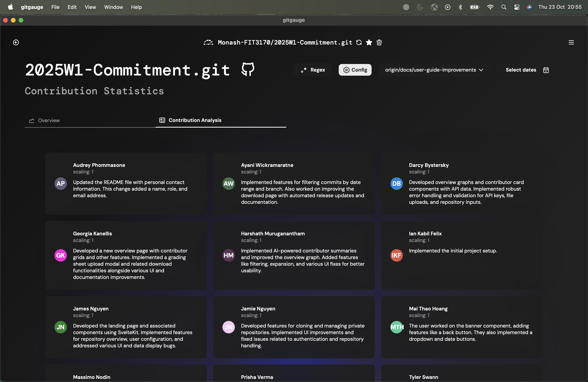Select the Harshath Muruganantham name
The height and width of the screenshot is (382, 588).
pos(273,234)
